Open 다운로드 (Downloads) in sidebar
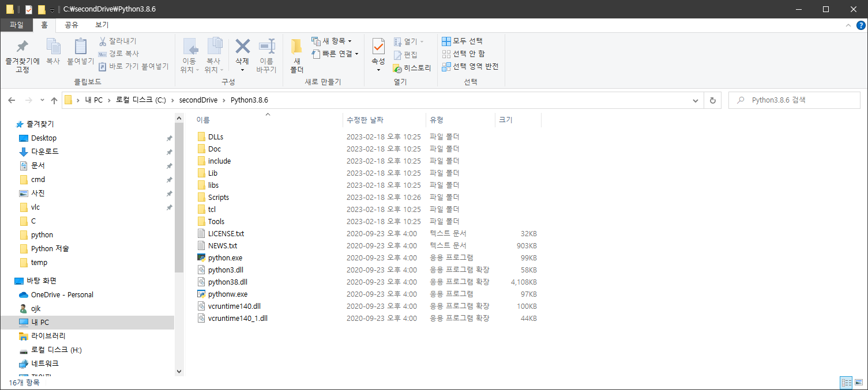The height and width of the screenshot is (390, 868). tap(44, 152)
